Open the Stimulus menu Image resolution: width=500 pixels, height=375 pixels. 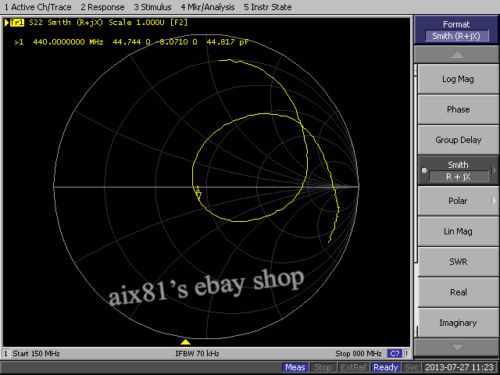152,7
